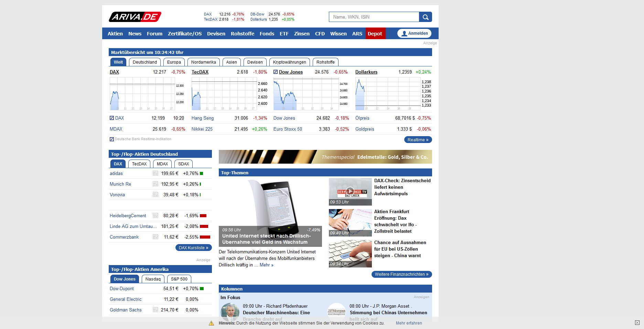Open the ETF menu
Viewport: 644px width, 329px height.
pos(284,33)
